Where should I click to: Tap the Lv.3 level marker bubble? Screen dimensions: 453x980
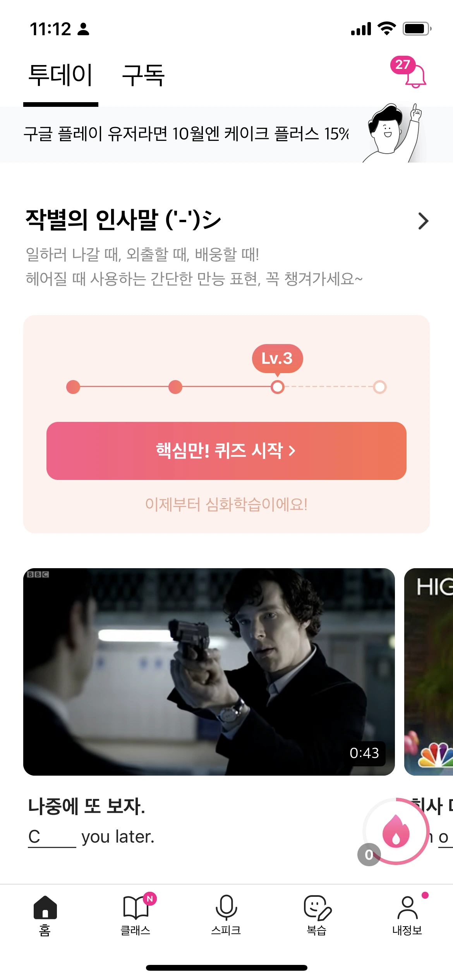277,359
